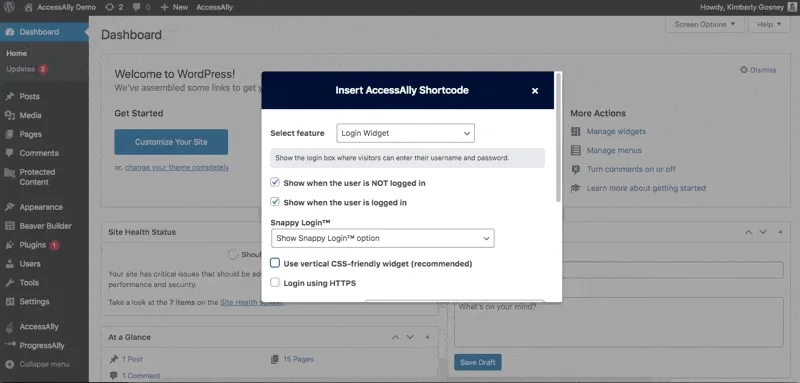Viewport: 800px width, 383px height.
Task: Open the updates icon showing 2
Action: (x=110, y=7)
